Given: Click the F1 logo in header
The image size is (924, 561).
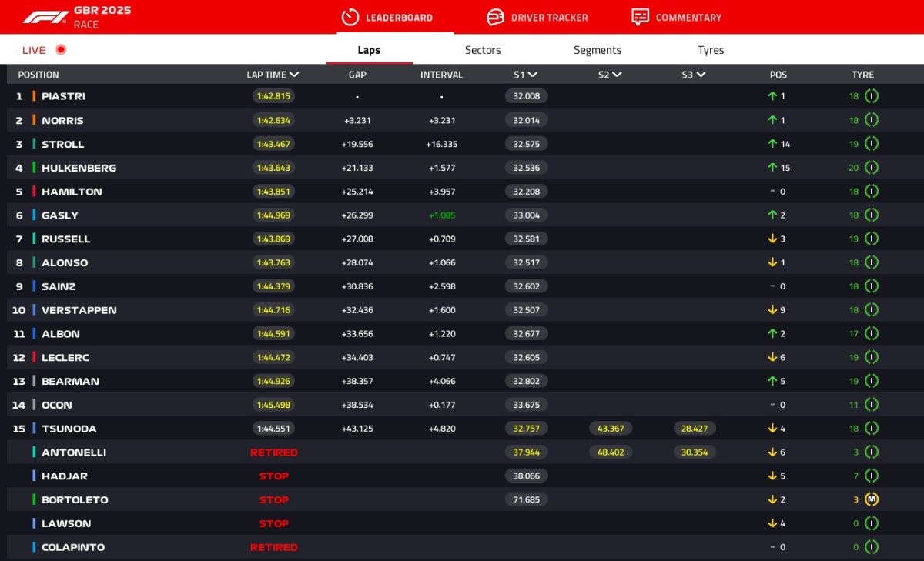Looking at the screenshot, I should tap(45, 17).
